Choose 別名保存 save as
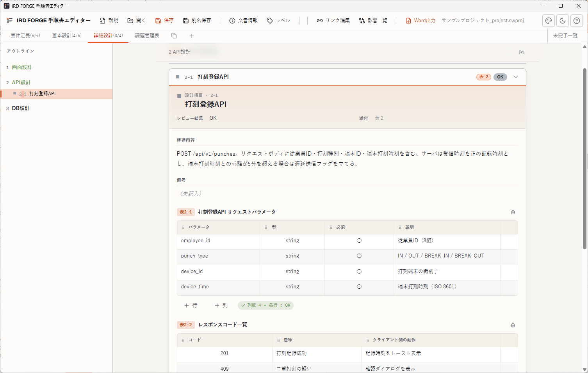The height and width of the screenshot is (373, 588). 197,20
